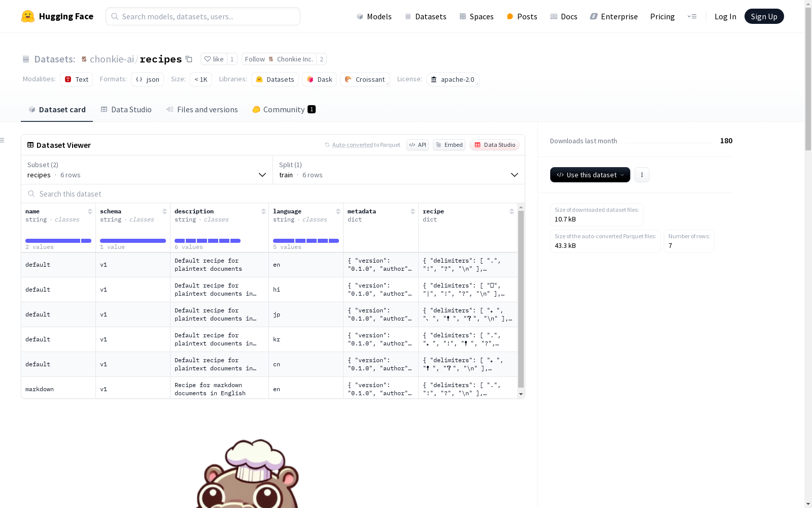Copy dataset name with the copy icon
Image resolution: width=812 pixels, height=508 pixels.
189,59
